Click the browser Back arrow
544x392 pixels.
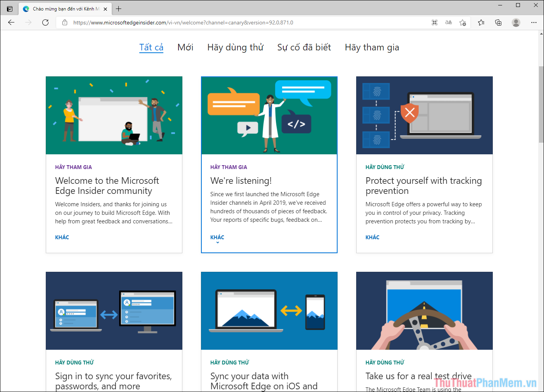pyautogui.click(x=11, y=22)
